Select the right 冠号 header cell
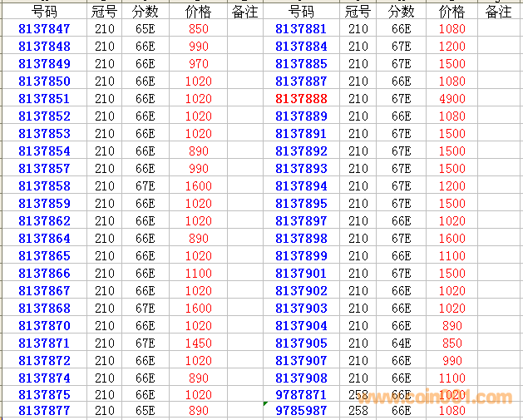The image size is (523, 420). (358, 12)
